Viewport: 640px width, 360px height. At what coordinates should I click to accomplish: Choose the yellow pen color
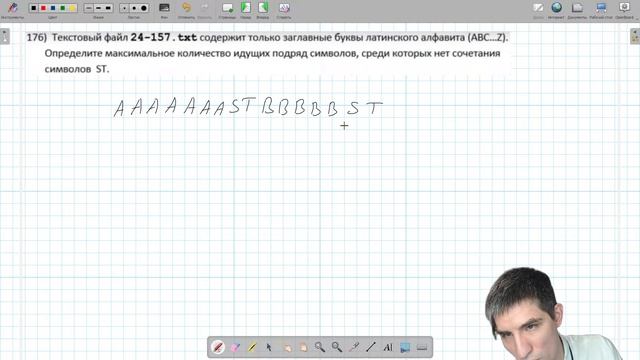tap(72, 8)
